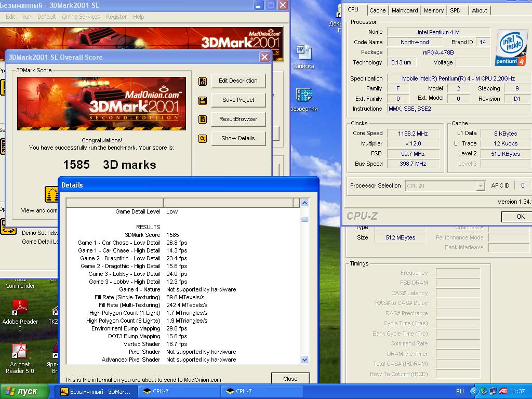
Task: Click the memory Size 512 MBytes value
Action: click(401, 237)
